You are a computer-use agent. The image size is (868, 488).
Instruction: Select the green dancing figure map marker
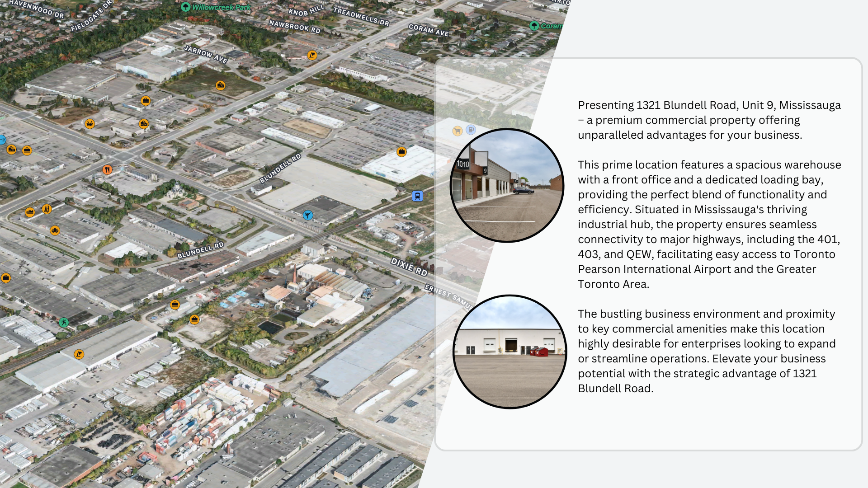tap(64, 322)
